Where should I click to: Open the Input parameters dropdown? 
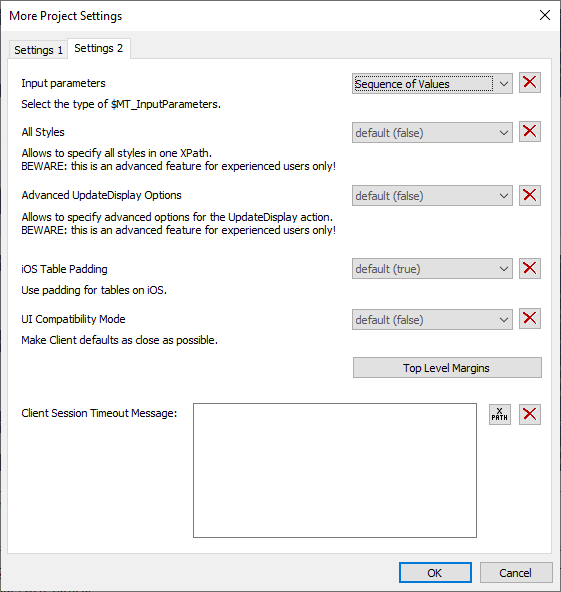pos(432,83)
